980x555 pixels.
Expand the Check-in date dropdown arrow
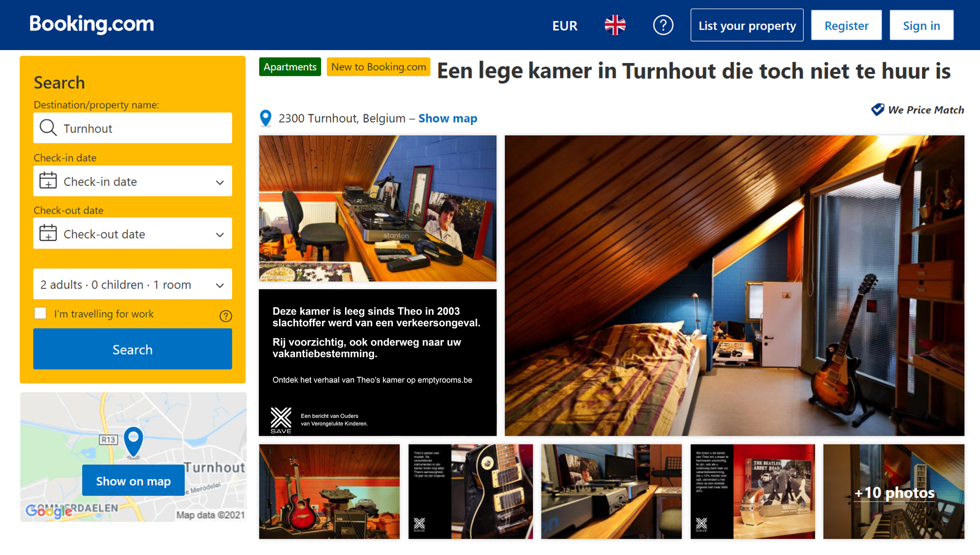(220, 182)
